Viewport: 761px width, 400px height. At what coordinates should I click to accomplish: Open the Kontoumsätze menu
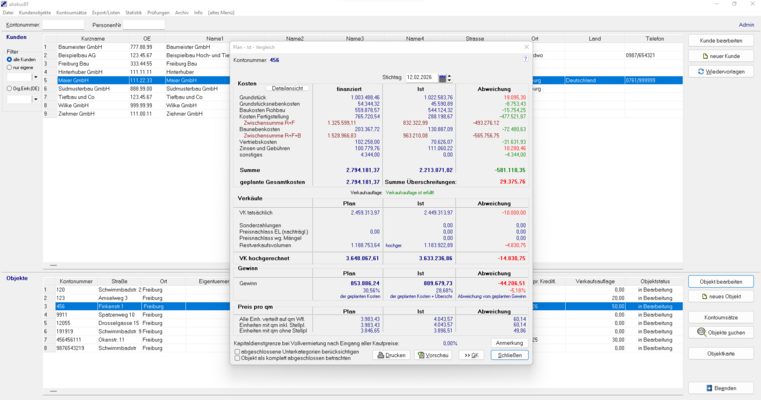click(x=71, y=12)
